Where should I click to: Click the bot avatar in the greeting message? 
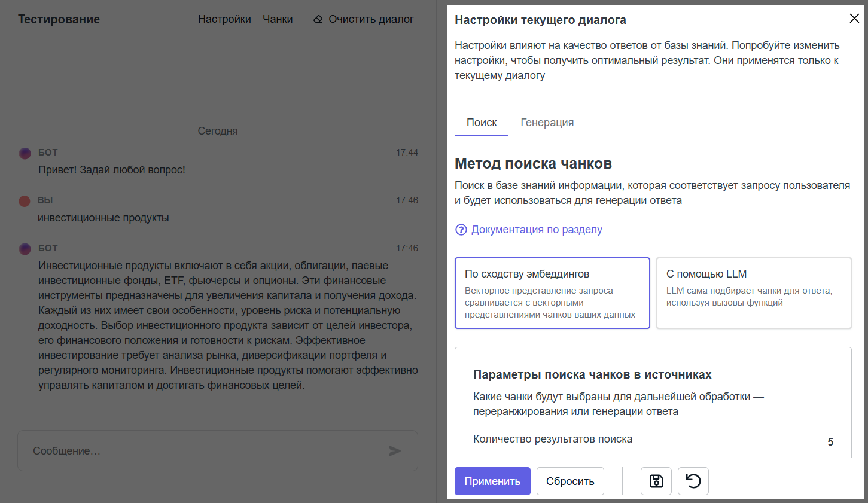[25, 153]
